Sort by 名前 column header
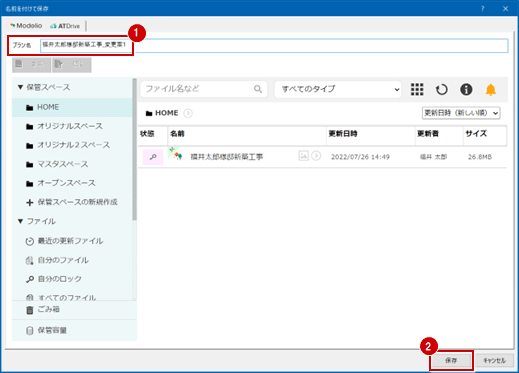This screenshot has width=519, height=373. [177, 134]
